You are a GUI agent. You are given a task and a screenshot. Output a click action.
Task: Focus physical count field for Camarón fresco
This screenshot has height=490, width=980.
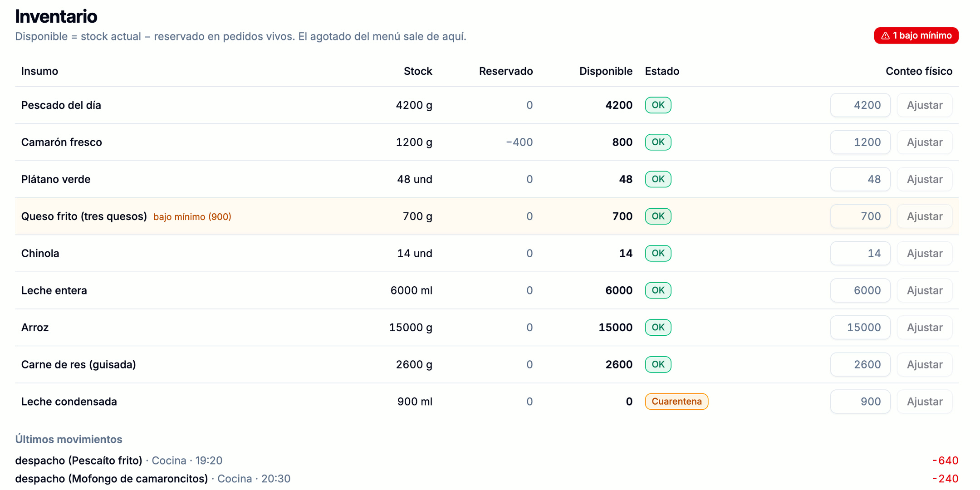860,142
